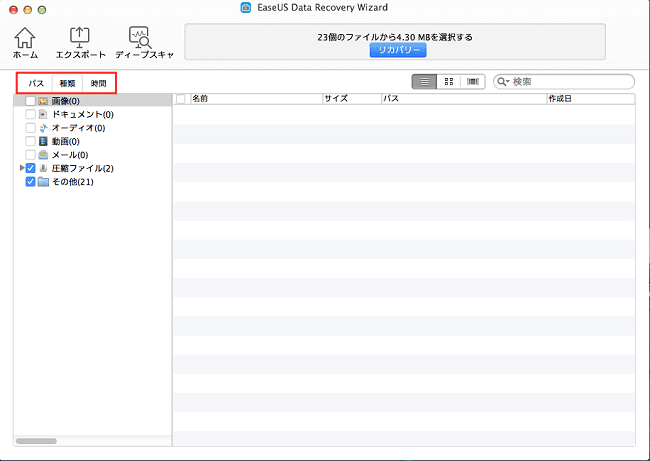Select the 動画(0) row label
This screenshot has height=461, width=650.
(x=65, y=141)
